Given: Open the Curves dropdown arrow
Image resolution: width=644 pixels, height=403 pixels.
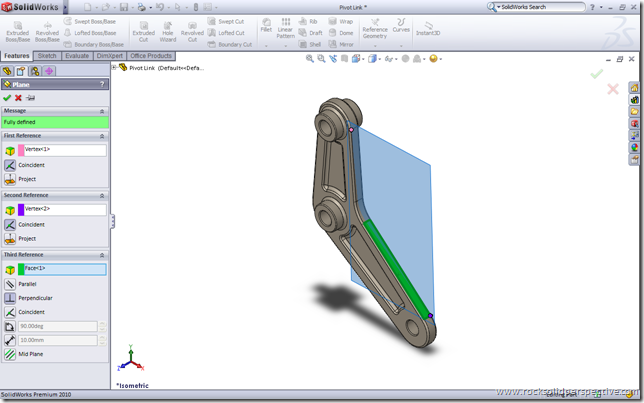Looking at the screenshot, I should coord(401,46).
